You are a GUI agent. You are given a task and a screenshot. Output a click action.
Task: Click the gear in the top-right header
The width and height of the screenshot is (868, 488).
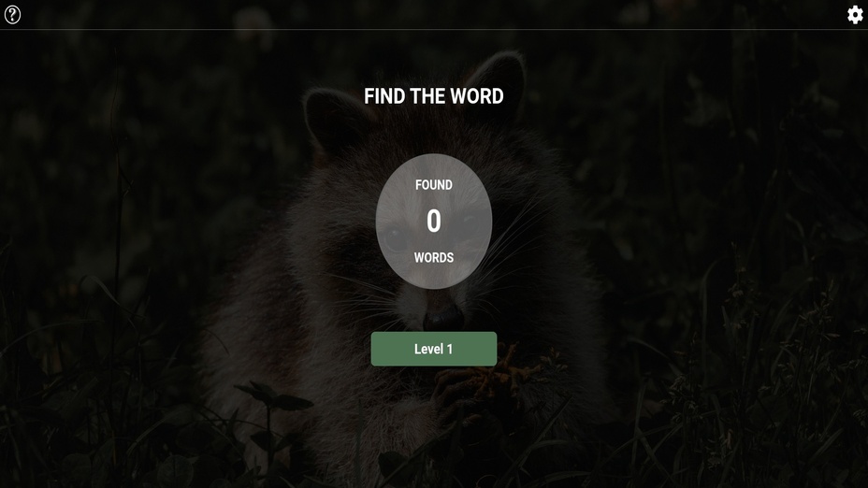tap(855, 15)
